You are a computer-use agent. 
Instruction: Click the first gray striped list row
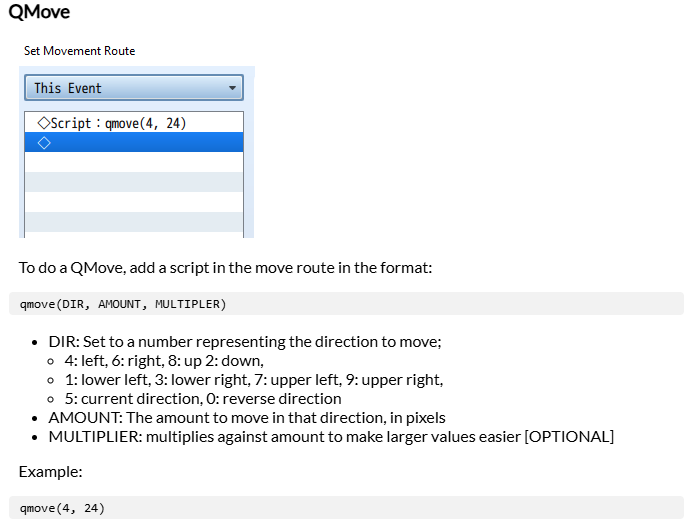(x=133, y=182)
